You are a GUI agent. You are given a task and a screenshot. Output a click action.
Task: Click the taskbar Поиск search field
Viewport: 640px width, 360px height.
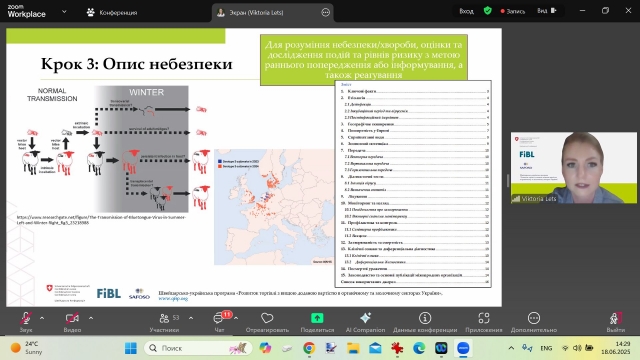[x=198, y=348]
